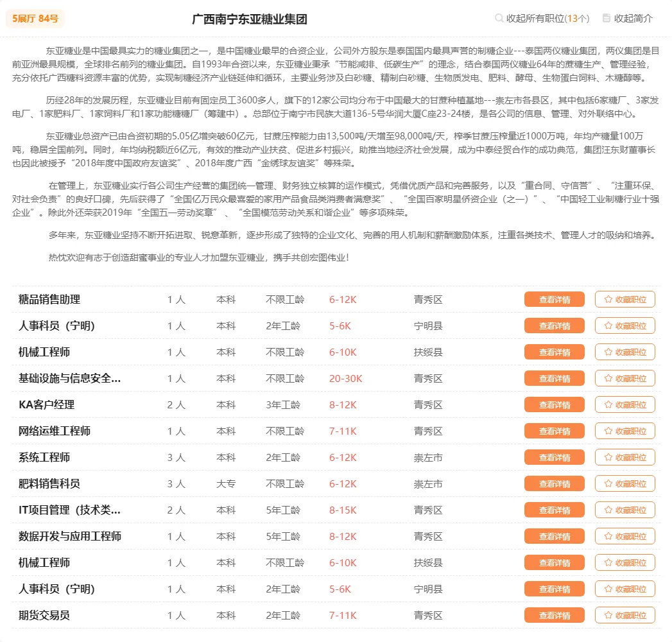View details for 基础设施与信息安全… position

tap(554, 378)
